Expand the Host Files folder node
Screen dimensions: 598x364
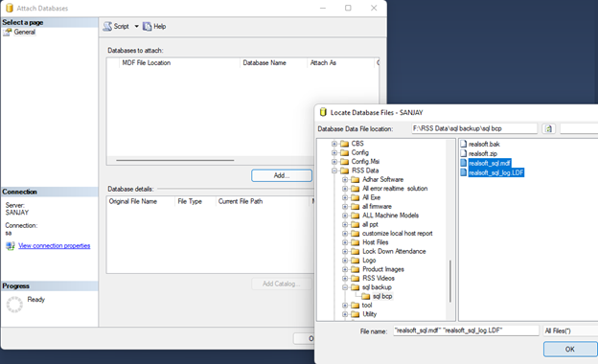(345, 242)
